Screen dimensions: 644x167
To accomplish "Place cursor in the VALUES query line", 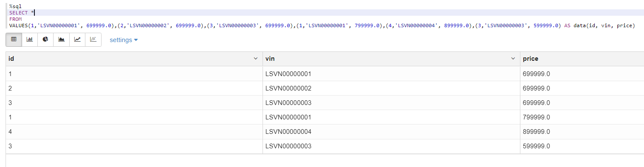I will tap(322, 25).
